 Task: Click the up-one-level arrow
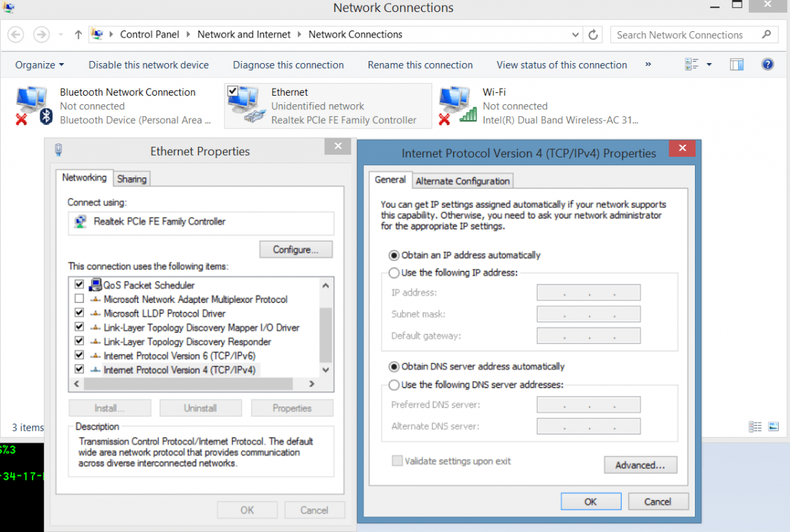78,34
